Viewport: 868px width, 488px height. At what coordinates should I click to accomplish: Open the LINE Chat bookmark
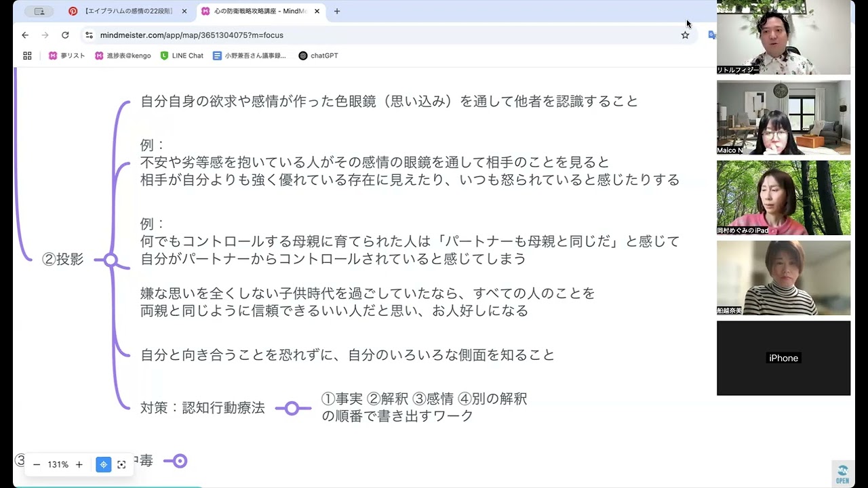point(182,56)
